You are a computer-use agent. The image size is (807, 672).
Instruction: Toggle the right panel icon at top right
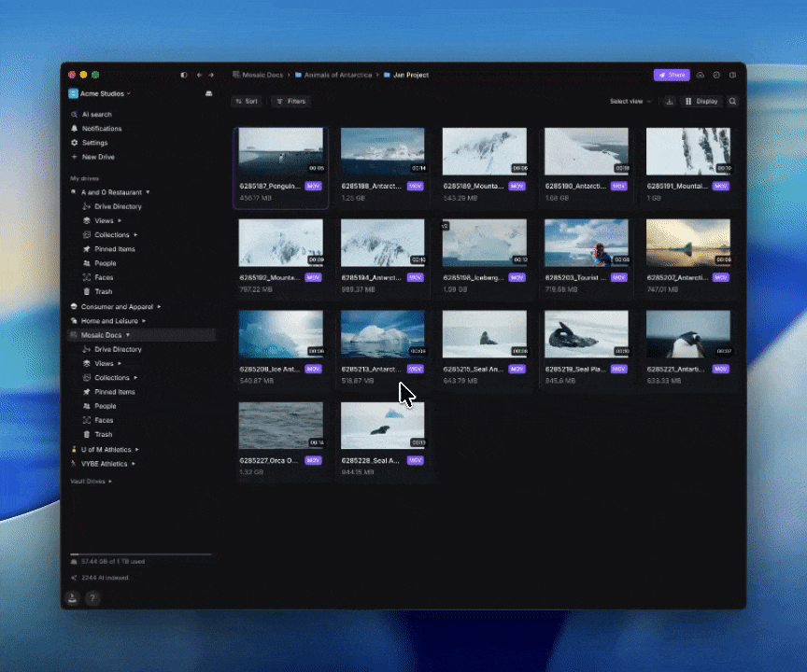tap(733, 75)
